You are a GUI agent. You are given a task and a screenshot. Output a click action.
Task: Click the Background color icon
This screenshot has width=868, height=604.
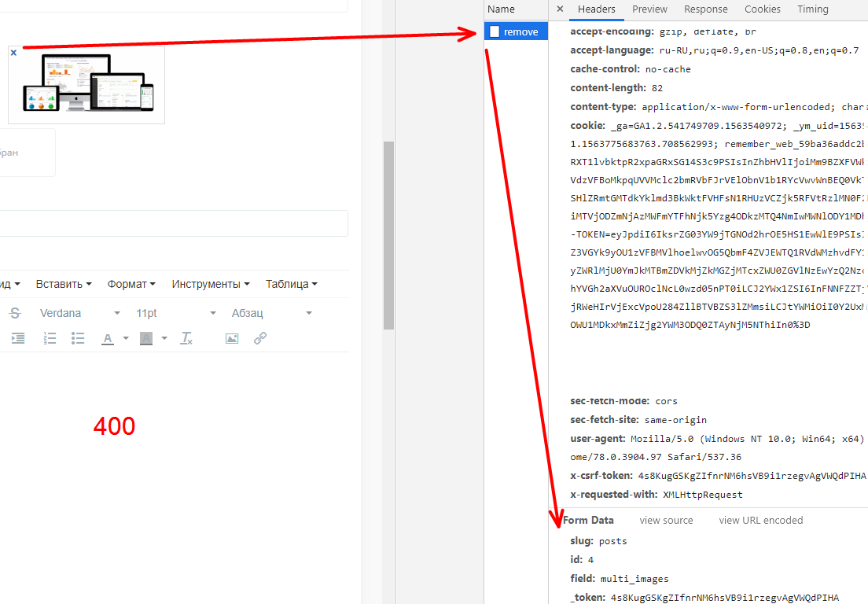[x=145, y=338]
